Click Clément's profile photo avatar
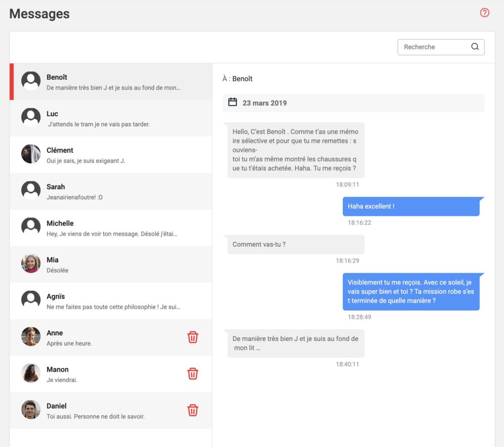504x447 pixels. 31,154
